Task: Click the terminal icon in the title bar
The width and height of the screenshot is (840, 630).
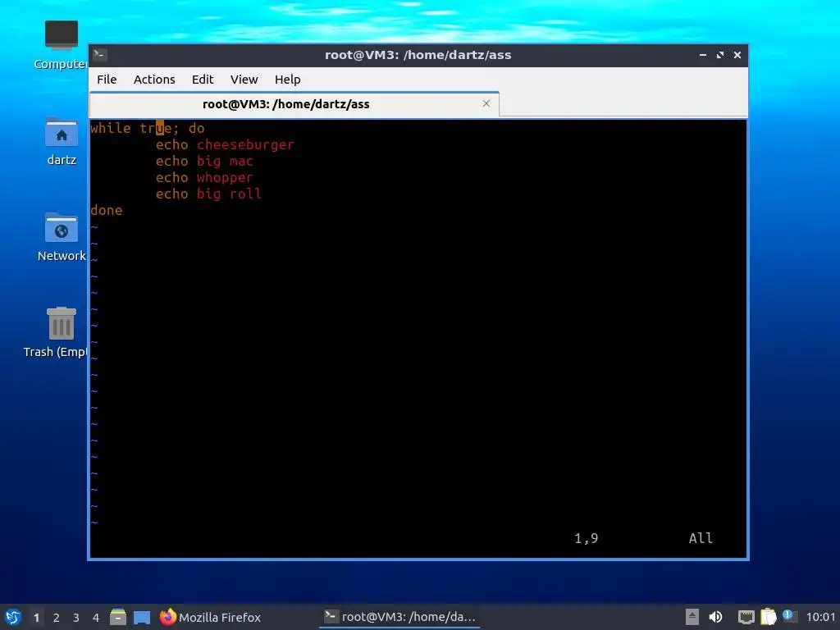Action: [x=100, y=55]
